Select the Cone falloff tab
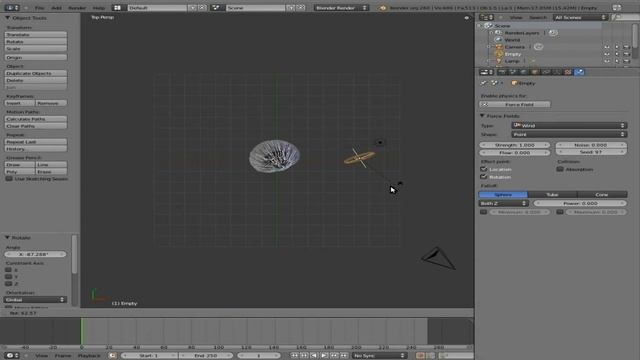The width and height of the screenshot is (640, 360). (602, 195)
